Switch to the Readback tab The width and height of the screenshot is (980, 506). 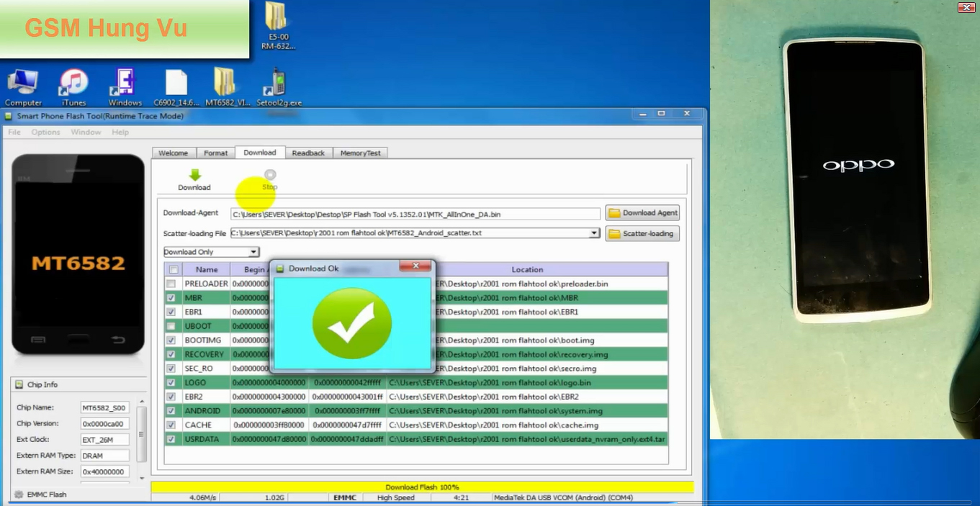308,152
